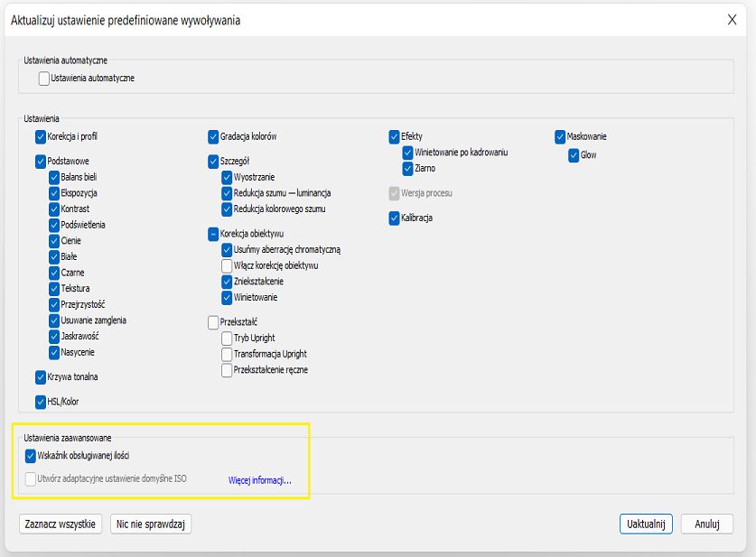Screen dimensions: 756x557
Task: Uncheck the Maskowanie checkbox
Action: coord(560,137)
